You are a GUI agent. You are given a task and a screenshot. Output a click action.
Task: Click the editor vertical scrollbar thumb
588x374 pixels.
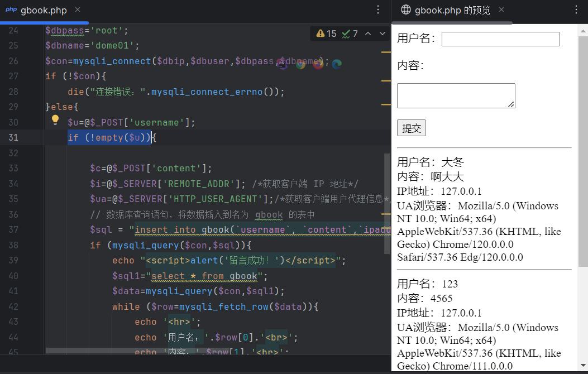coord(387,204)
